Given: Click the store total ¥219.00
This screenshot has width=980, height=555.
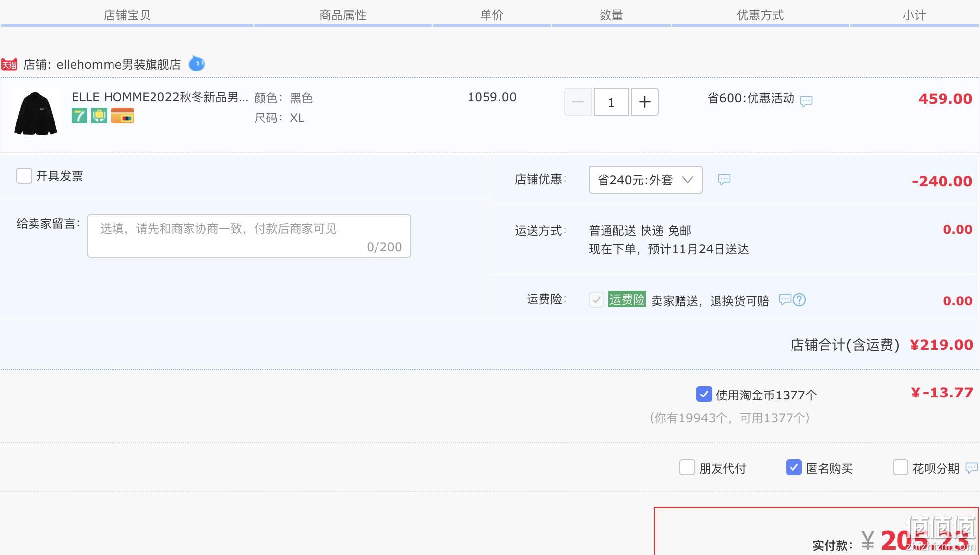Looking at the screenshot, I should pyautogui.click(x=942, y=345).
